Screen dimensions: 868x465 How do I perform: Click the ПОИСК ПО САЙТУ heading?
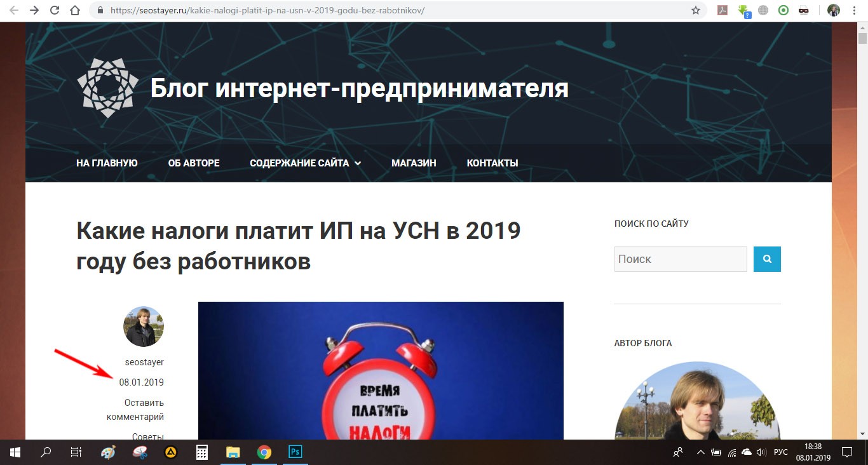[651, 224]
